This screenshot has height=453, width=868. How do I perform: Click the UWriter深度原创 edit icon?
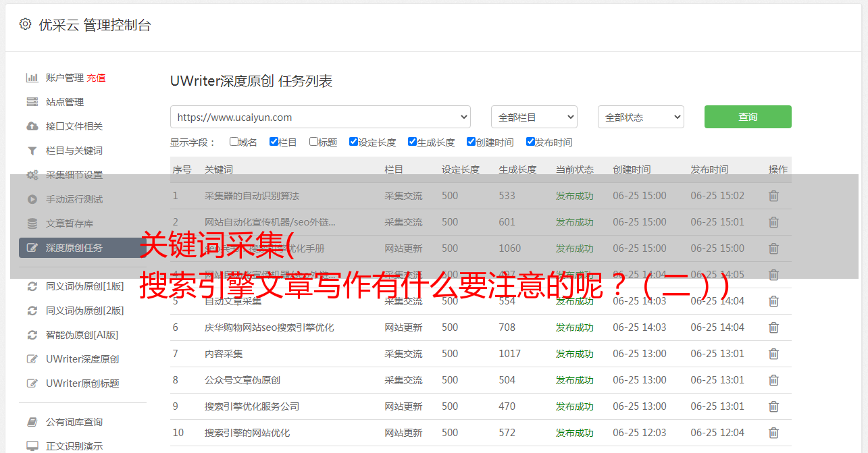32,359
